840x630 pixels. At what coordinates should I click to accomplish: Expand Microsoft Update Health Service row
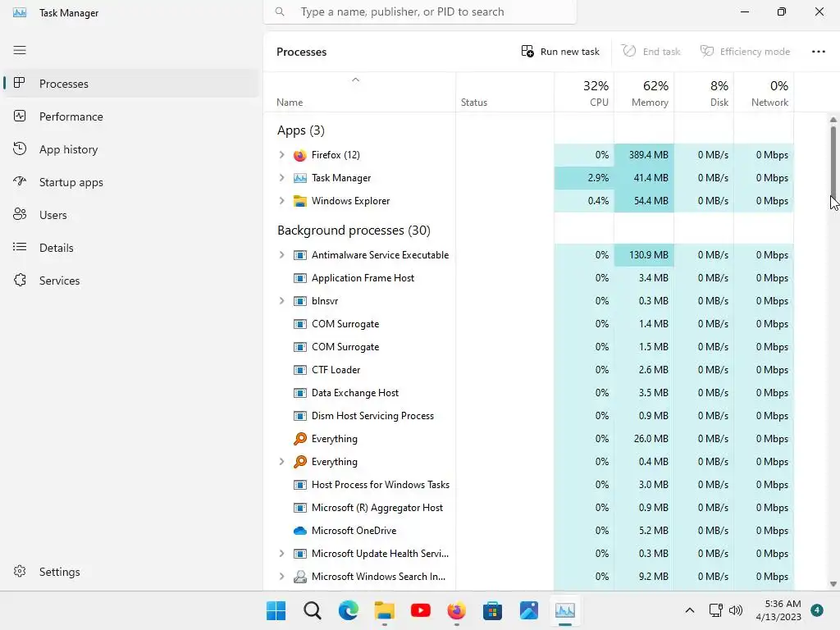click(x=282, y=554)
